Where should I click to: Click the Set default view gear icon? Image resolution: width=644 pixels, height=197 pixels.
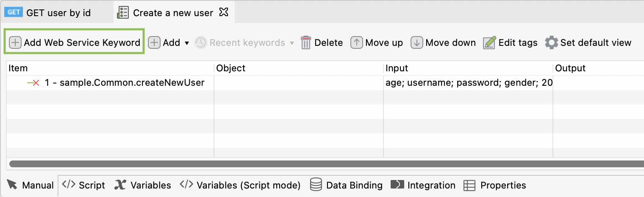552,42
